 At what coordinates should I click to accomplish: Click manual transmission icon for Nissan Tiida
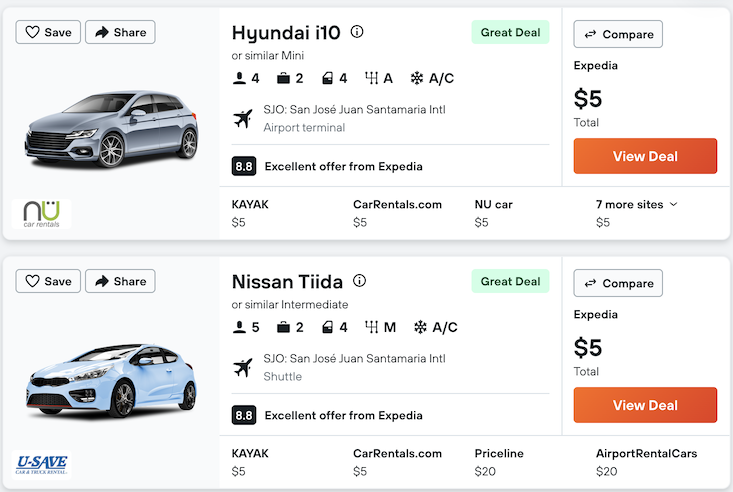coord(372,327)
